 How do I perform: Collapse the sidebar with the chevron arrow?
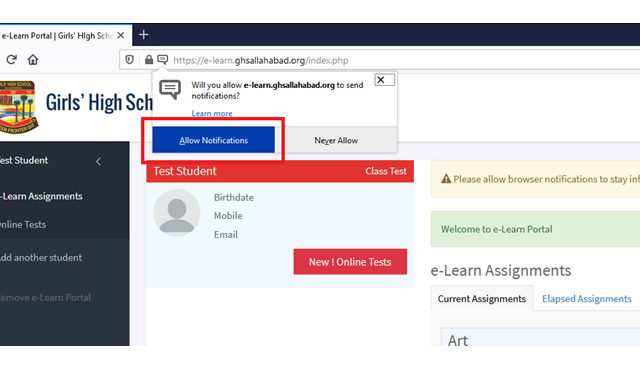pyautogui.click(x=98, y=161)
